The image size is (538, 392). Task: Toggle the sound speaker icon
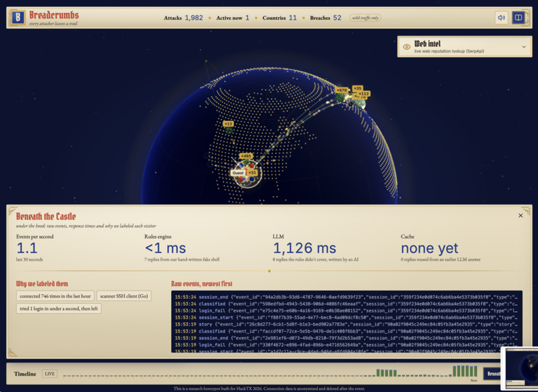pos(501,18)
